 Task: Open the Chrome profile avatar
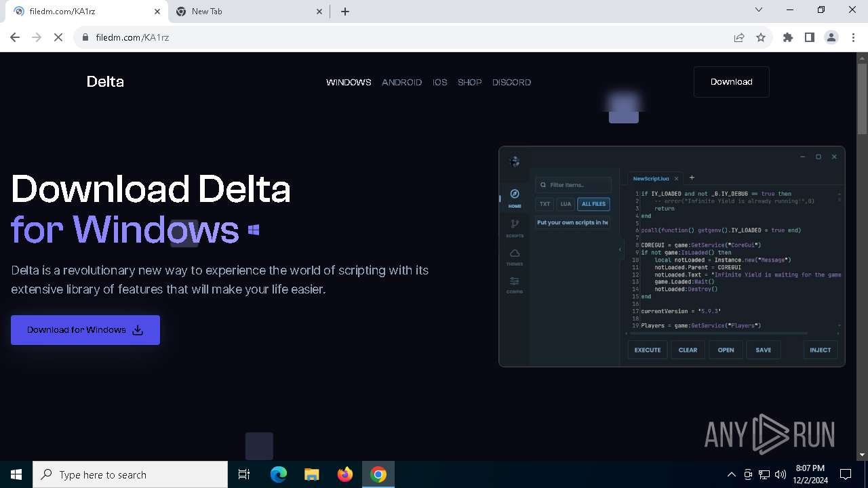tap(831, 37)
